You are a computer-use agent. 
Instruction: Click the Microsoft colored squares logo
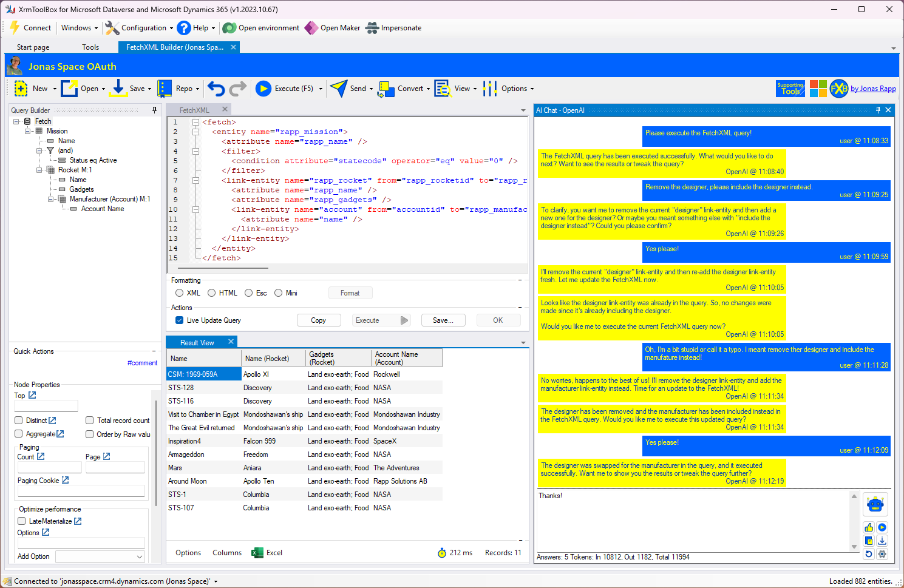point(818,89)
